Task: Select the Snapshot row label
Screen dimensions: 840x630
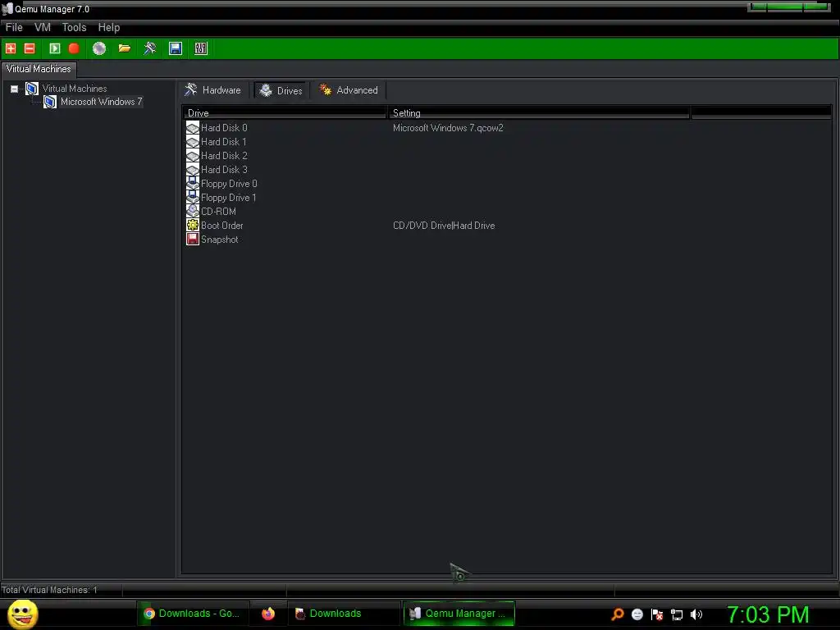Action: 220,239
